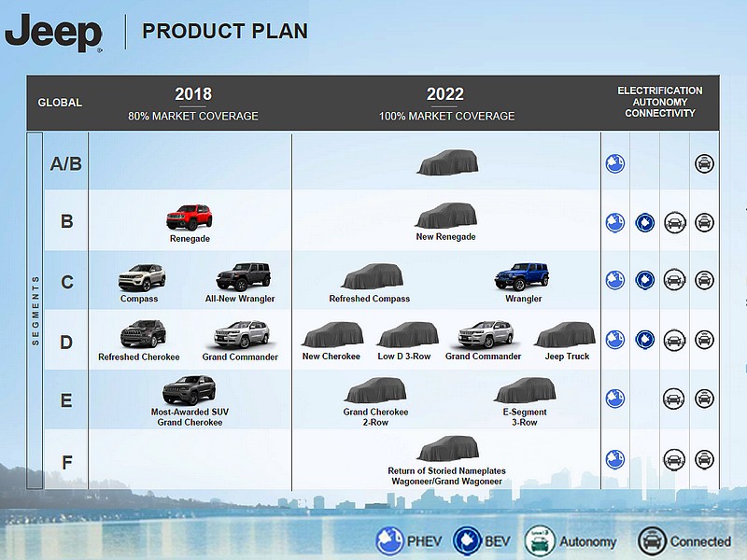The height and width of the screenshot is (560, 747).
Task: Click the Connected icon in E segment row
Action: (704, 399)
